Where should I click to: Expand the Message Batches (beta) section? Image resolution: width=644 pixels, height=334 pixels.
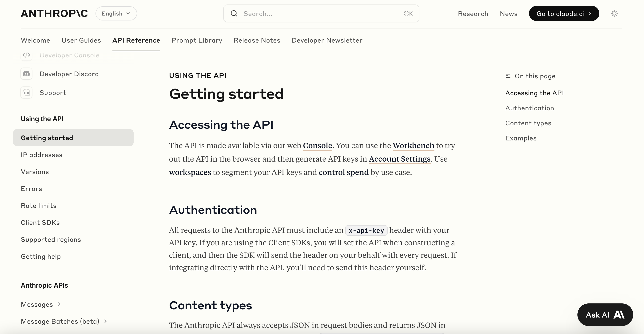click(106, 321)
